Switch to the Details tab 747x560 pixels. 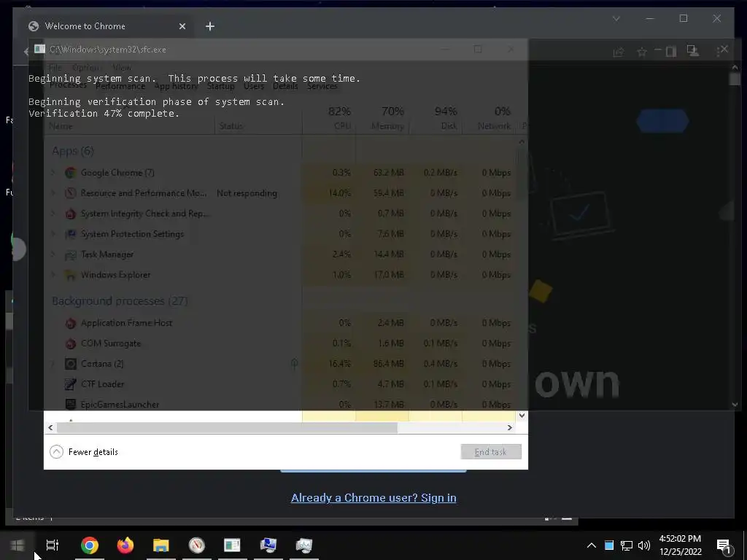(x=285, y=86)
